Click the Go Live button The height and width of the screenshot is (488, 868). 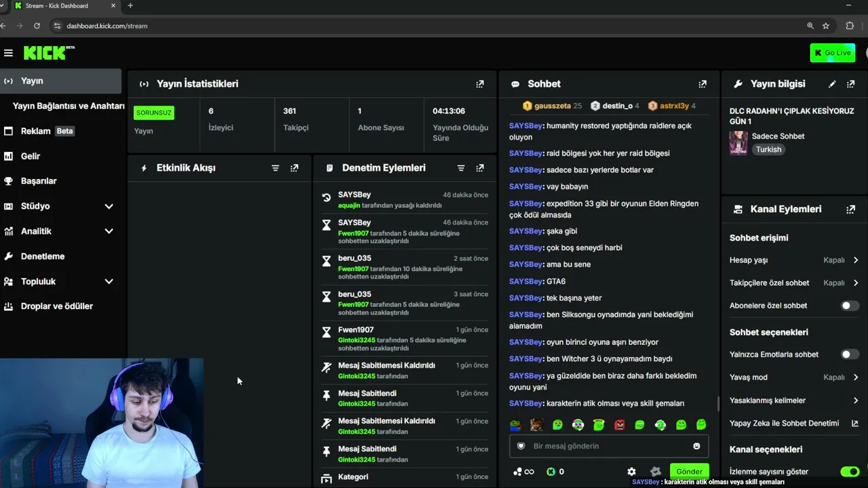pyautogui.click(x=833, y=53)
